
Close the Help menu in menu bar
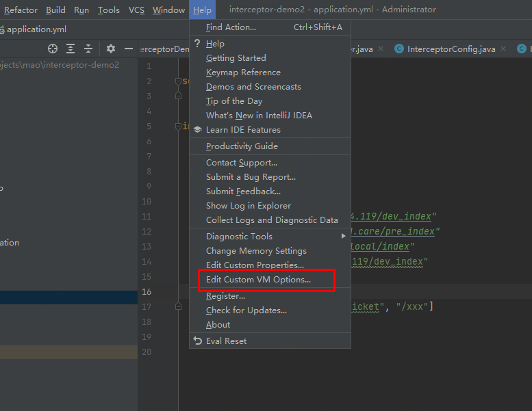tap(202, 10)
